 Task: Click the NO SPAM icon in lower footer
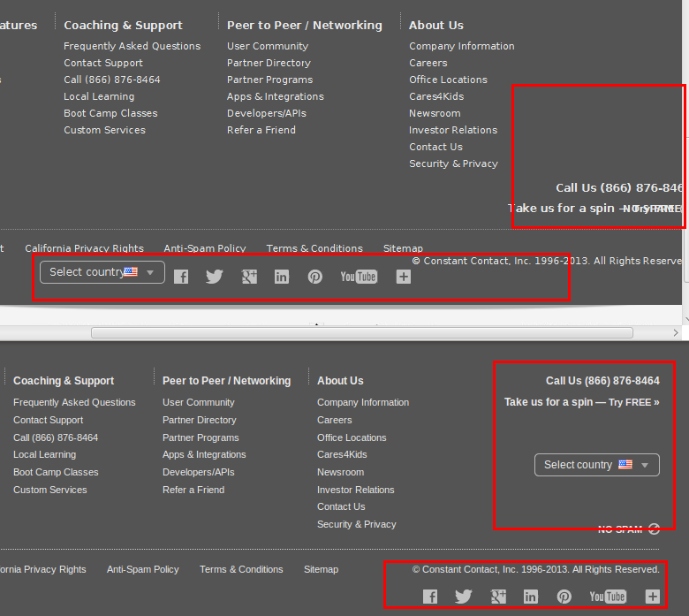click(654, 529)
